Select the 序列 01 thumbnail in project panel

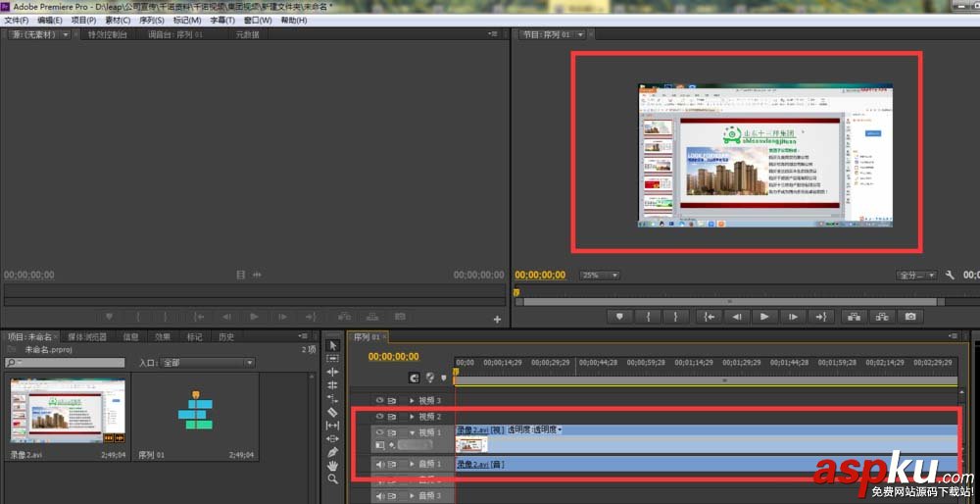point(195,412)
